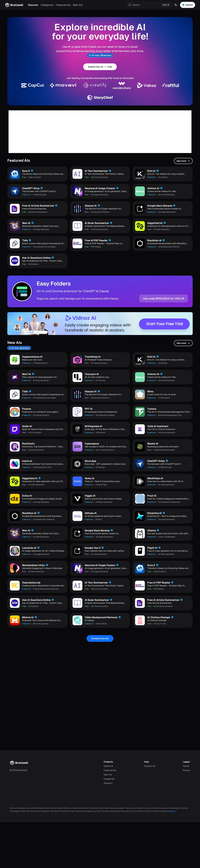
Task: Open the Categories menu item
Action: click(47, 5)
